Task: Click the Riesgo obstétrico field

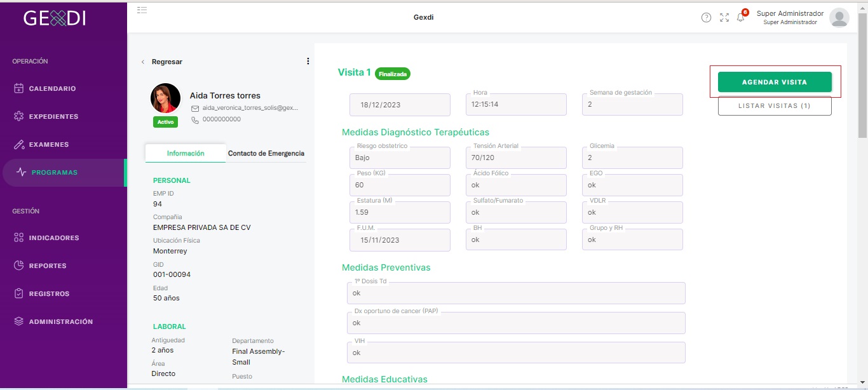Action: point(400,158)
